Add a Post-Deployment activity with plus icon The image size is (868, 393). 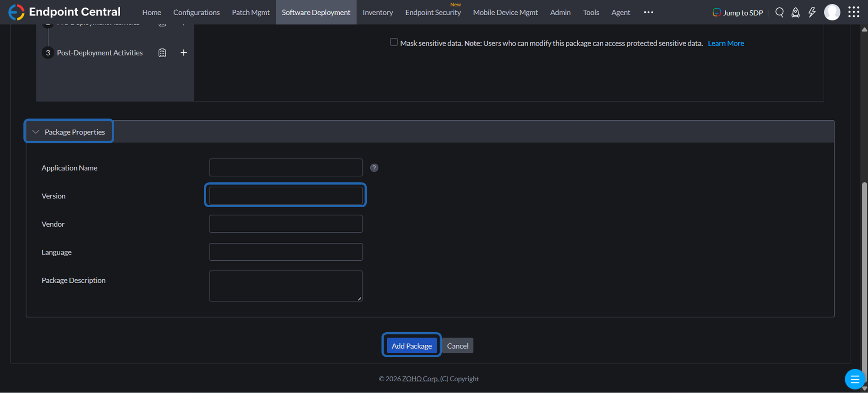[184, 53]
